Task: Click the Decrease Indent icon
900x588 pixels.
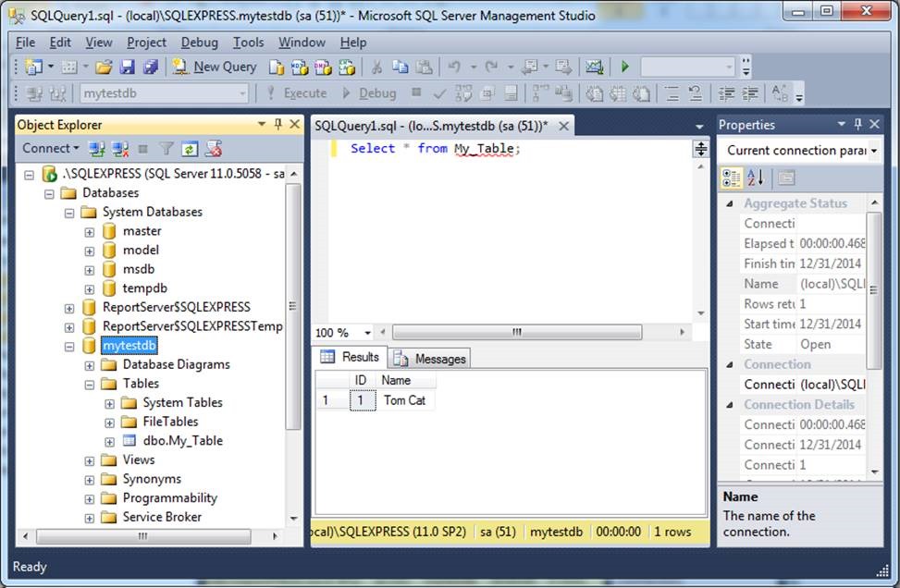Action: click(727, 93)
